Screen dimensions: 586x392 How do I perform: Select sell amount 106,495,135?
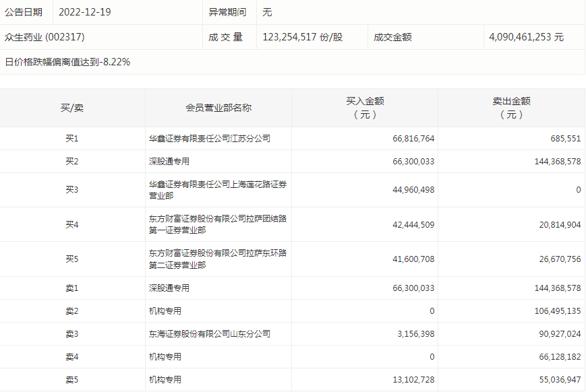tap(558, 311)
